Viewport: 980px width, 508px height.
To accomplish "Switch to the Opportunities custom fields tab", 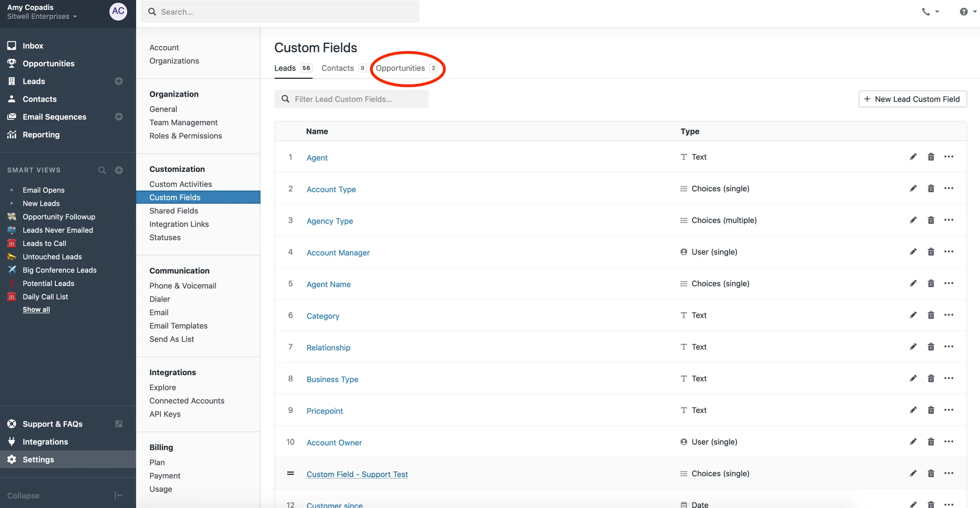I will 400,68.
